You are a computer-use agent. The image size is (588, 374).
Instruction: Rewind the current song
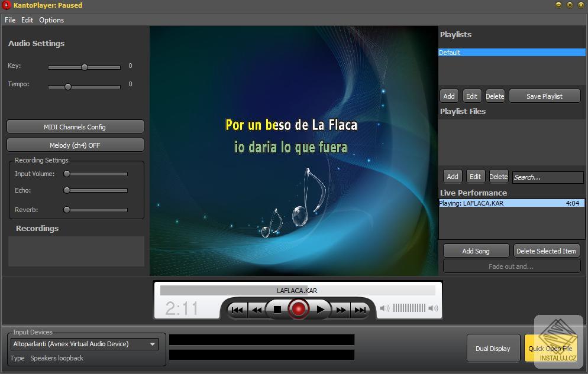(x=257, y=310)
